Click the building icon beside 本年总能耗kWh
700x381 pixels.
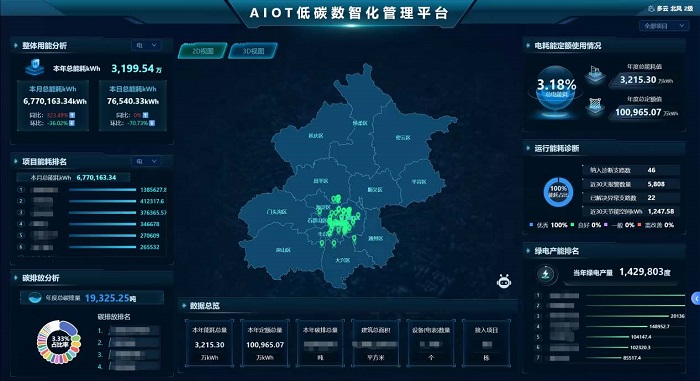(35, 68)
